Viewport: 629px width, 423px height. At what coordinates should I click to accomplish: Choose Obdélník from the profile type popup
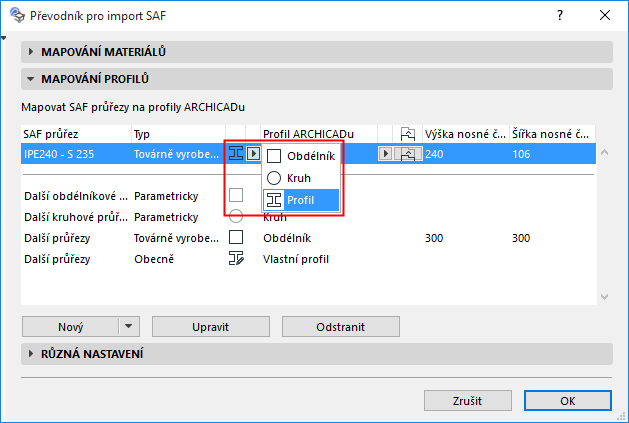(301, 156)
